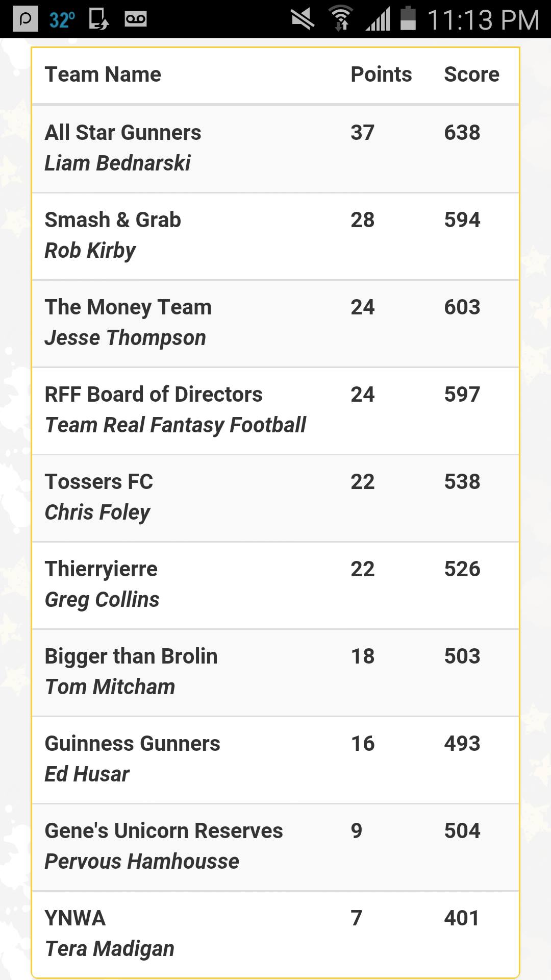Select the Points column header
Image resolution: width=551 pixels, height=980 pixels.
click(381, 75)
